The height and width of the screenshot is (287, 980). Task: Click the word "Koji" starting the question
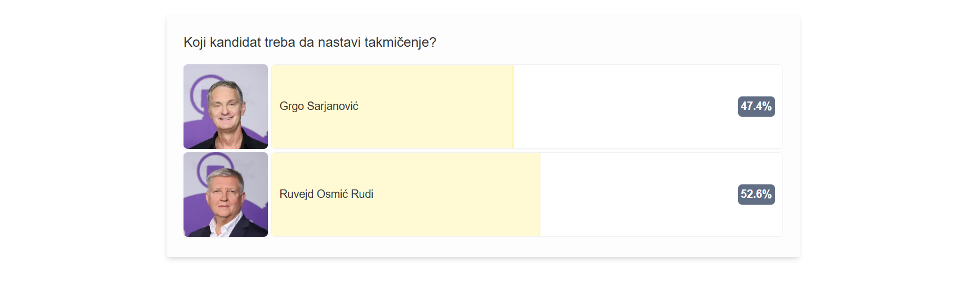pyautogui.click(x=195, y=42)
